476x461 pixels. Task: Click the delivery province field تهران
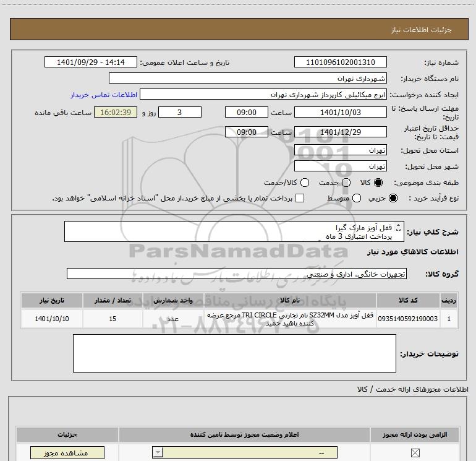(x=340, y=150)
